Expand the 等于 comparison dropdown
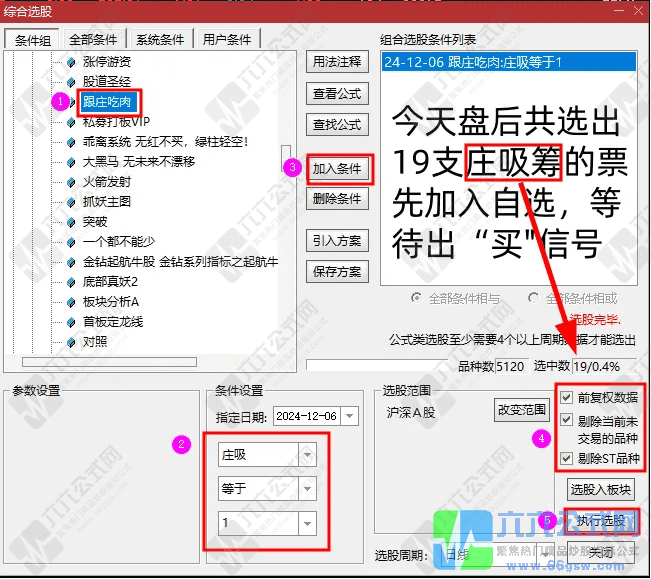Viewport: 651px width, 580px height. (307, 489)
